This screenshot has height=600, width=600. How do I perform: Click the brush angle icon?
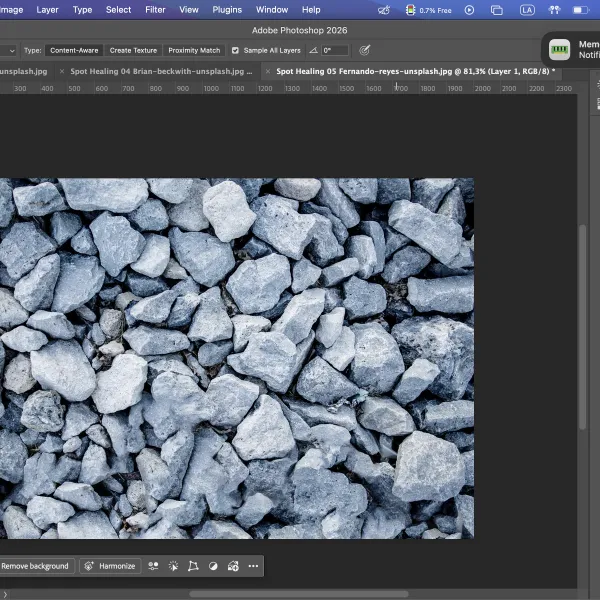click(313, 50)
